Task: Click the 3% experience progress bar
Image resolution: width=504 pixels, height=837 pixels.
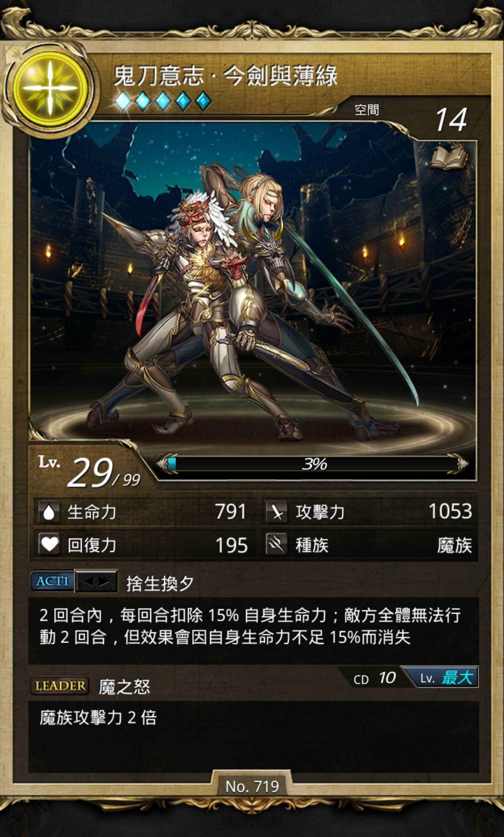Action: click(313, 465)
